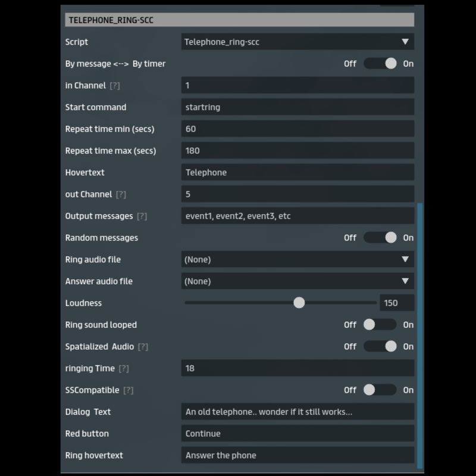
Task: Click the Loudness slider handle
Action: click(299, 303)
